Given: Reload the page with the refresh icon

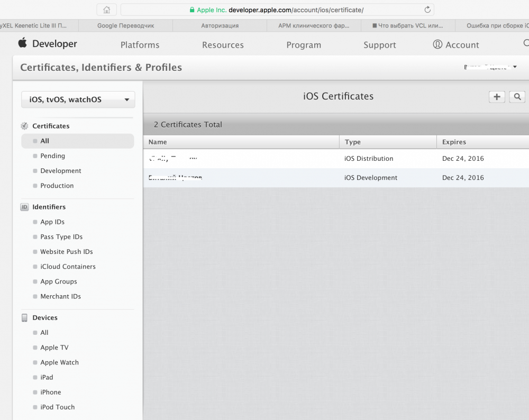Looking at the screenshot, I should [x=427, y=10].
